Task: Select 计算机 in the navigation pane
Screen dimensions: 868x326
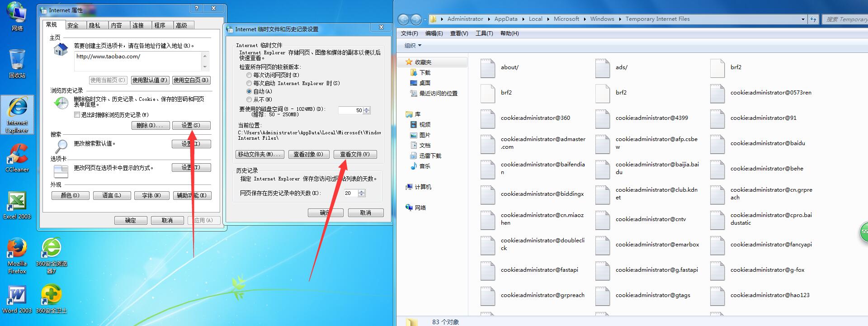Action: point(419,187)
